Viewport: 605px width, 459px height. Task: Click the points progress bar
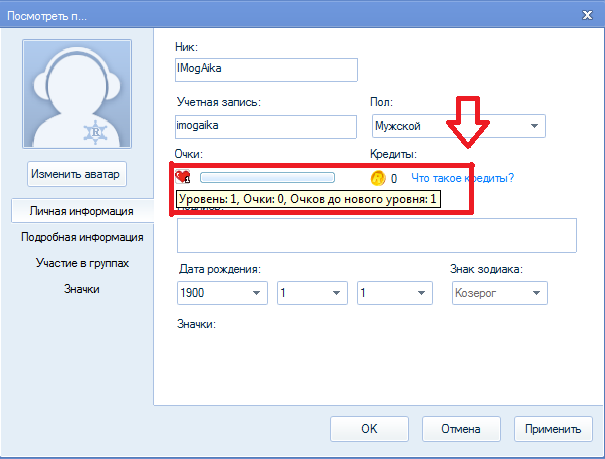point(267,178)
